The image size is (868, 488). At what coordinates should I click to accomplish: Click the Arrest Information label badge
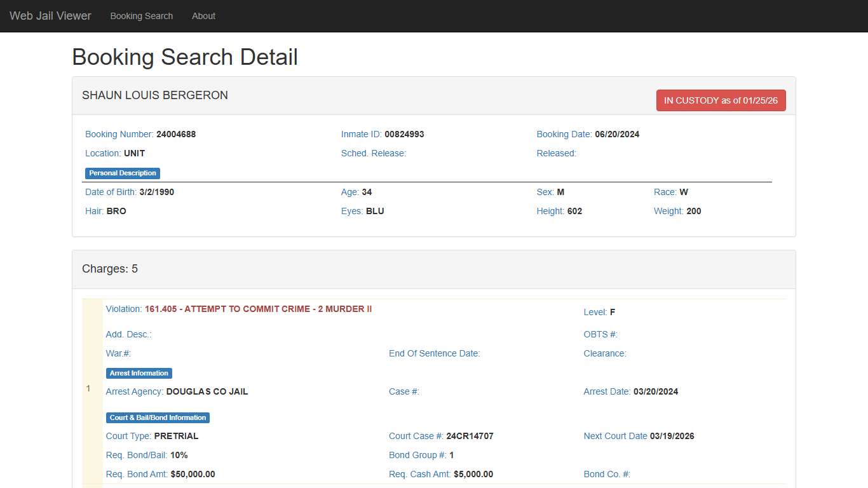139,373
